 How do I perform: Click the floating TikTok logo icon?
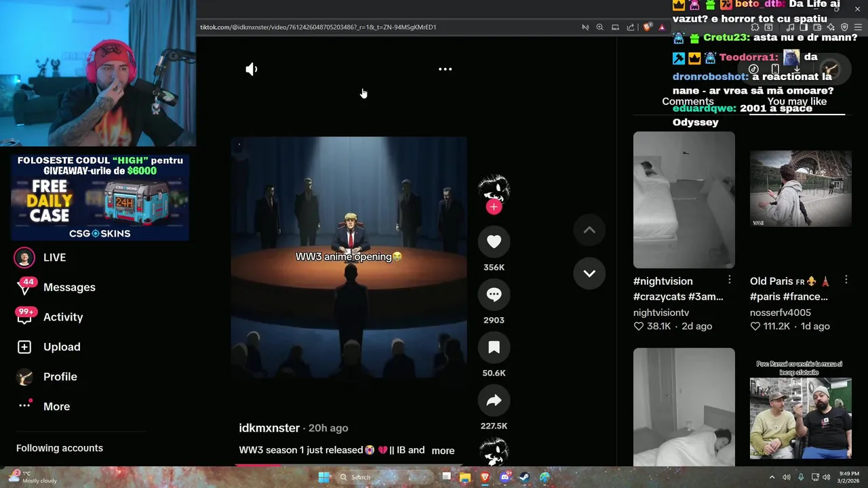tap(753, 69)
